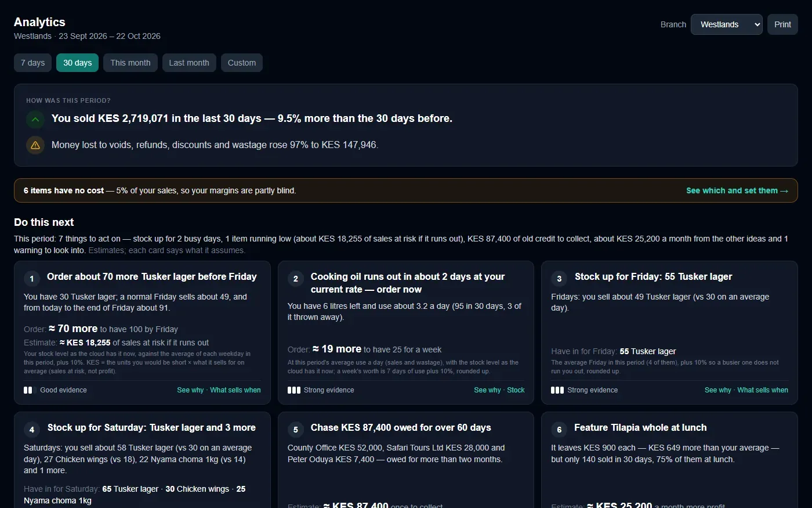812x508 pixels.
Task: Click the evidence bars icon beside Good evidence
Action: (30, 390)
